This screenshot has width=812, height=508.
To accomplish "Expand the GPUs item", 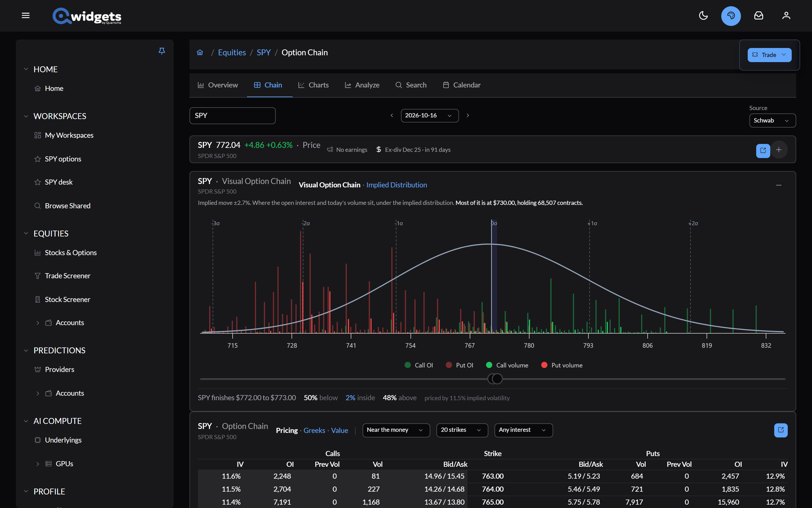I will (x=37, y=464).
